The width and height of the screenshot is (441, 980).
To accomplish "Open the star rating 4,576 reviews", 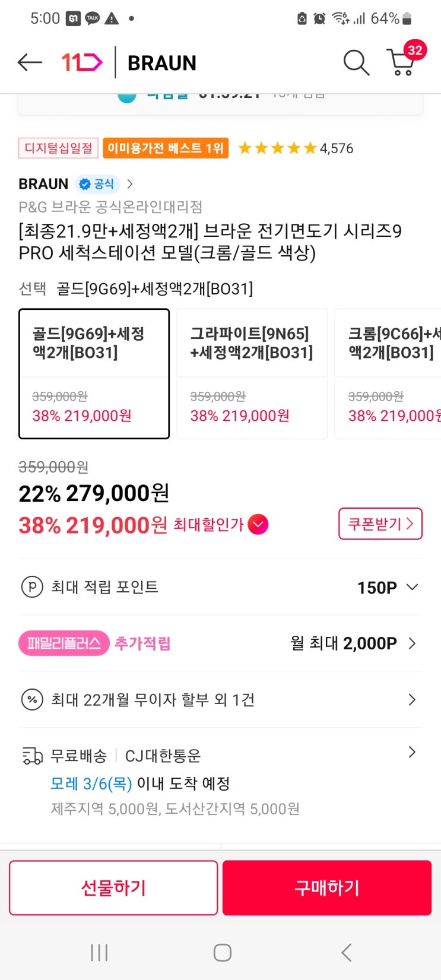I will tap(296, 148).
